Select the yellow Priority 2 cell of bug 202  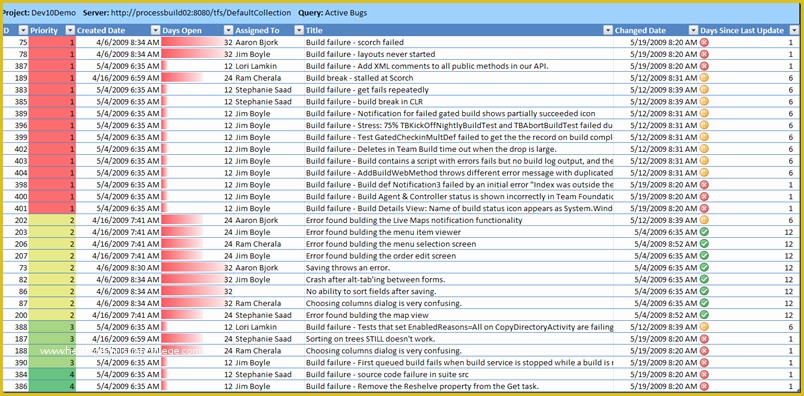pyautogui.click(x=52, y=220)
